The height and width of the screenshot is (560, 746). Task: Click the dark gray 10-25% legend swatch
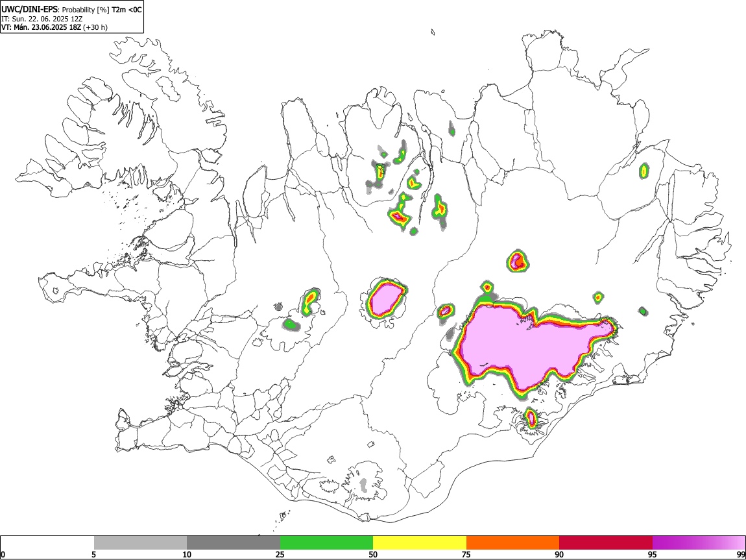click(x=234, y=543)
